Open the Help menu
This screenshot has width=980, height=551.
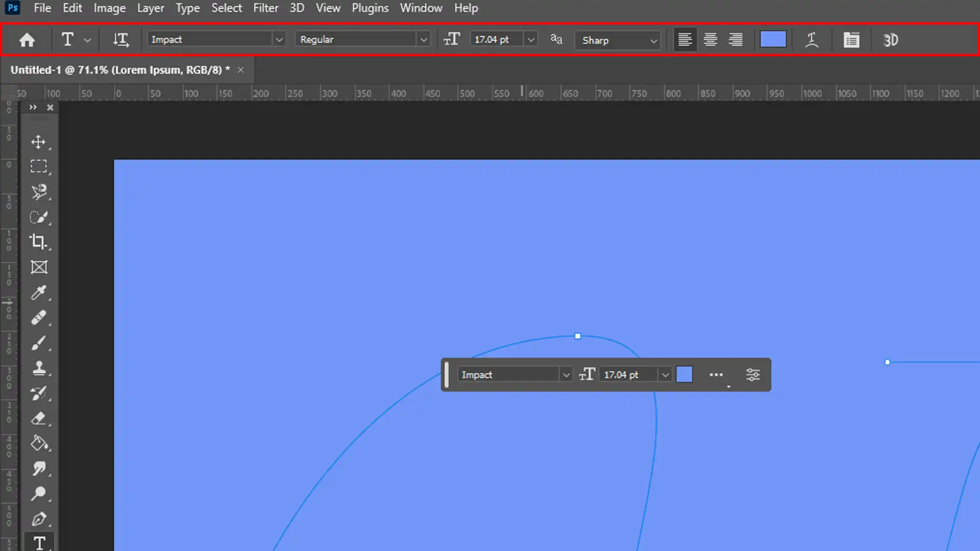pos(466,8)
